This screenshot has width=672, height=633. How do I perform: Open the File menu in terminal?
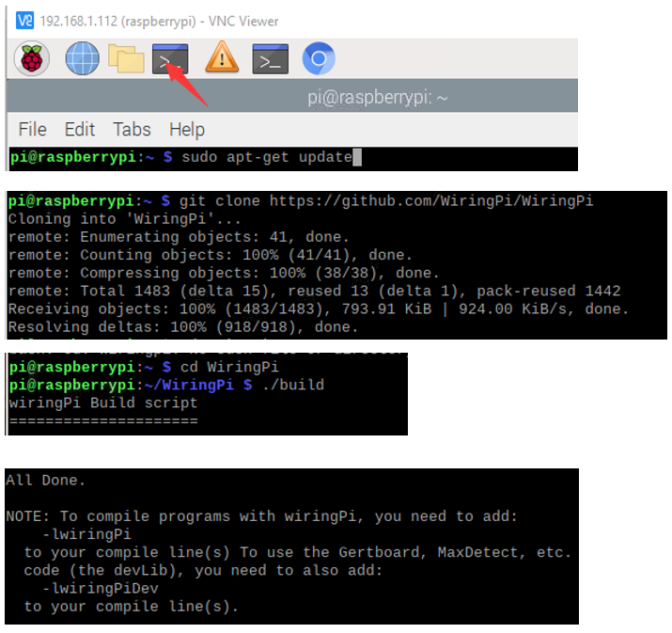point(32,129)
